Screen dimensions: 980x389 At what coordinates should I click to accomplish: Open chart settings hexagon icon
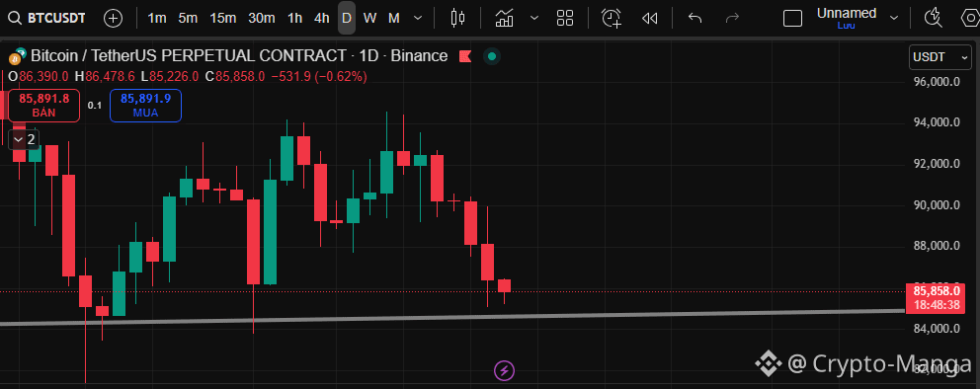click(970, 18)
